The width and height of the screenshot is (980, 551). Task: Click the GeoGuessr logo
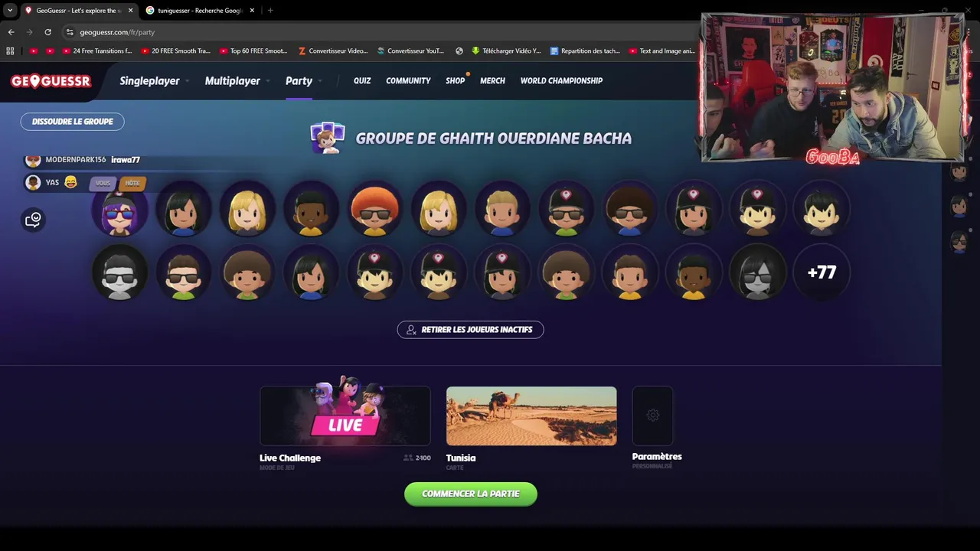click(51, 81)
